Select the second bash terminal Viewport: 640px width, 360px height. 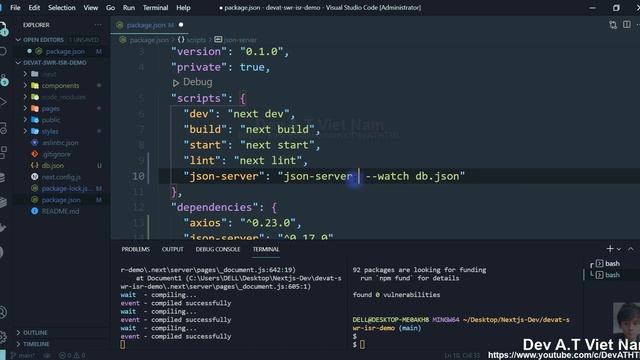point(607,275)
